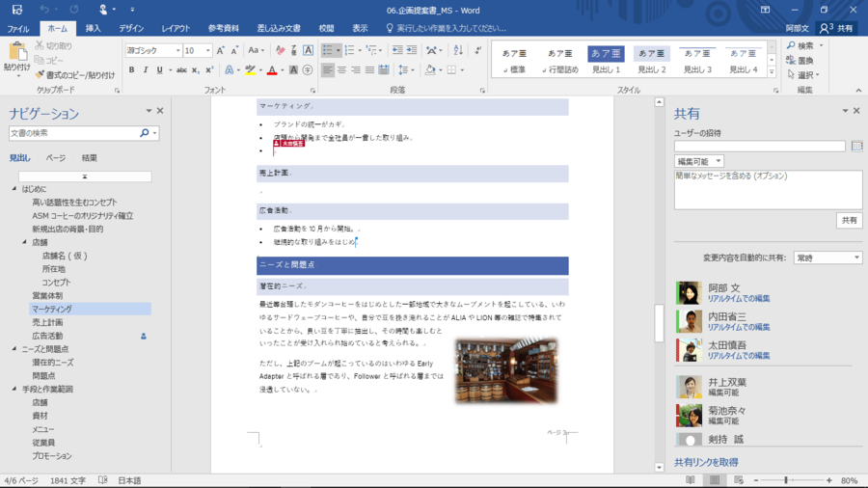Switch to the ページ navigation tab
Image resolution: width=868 pixels, height=488 pixels.
(56, 157)
